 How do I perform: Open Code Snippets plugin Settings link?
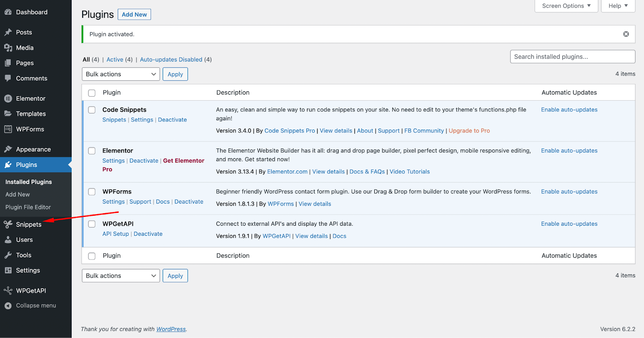tap(142, 120)
